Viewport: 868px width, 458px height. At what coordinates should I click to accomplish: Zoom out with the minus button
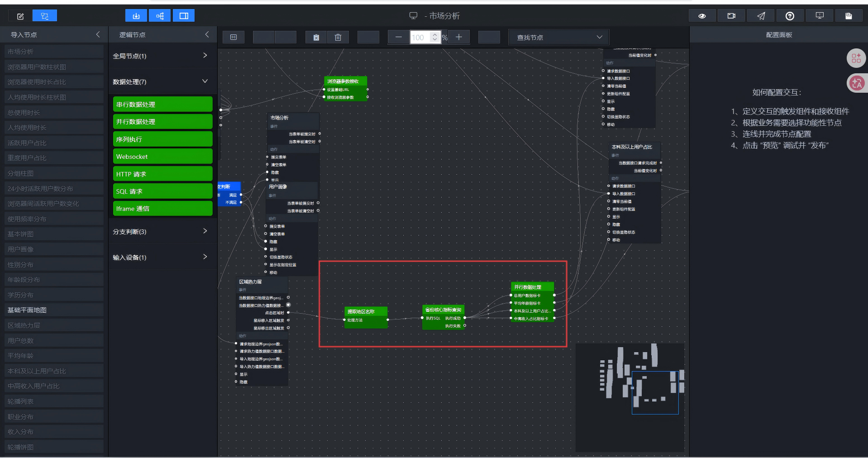click(x=398, y=37)
